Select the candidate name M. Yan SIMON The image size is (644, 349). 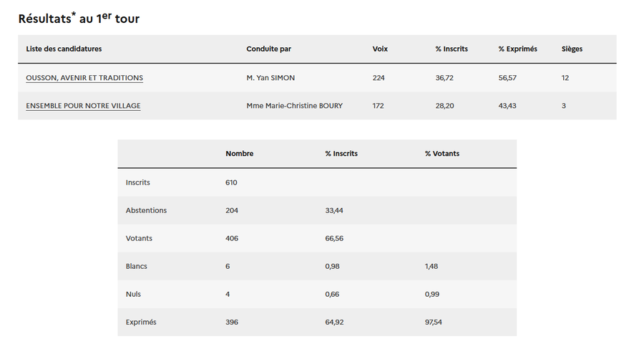pyautogui.click(x=270, y=78)
